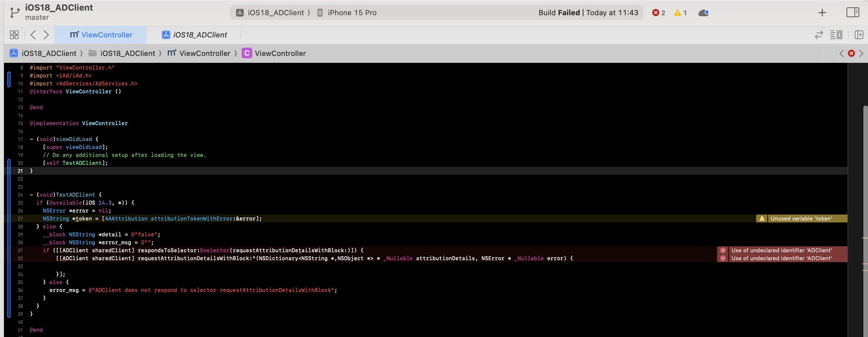Click the @available(iOS 14.3, *) condition
The image size is (868, 337).
[x=89, y=203]
